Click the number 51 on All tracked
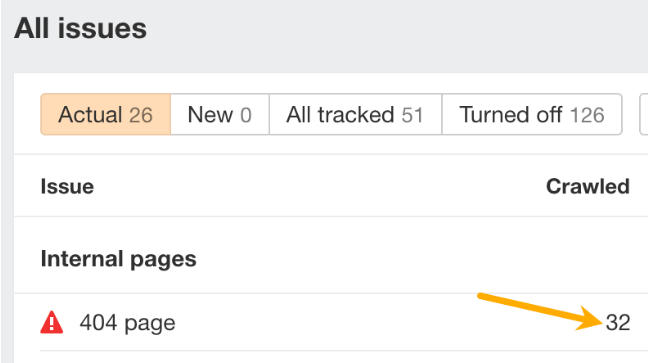 tap(412, 115)
